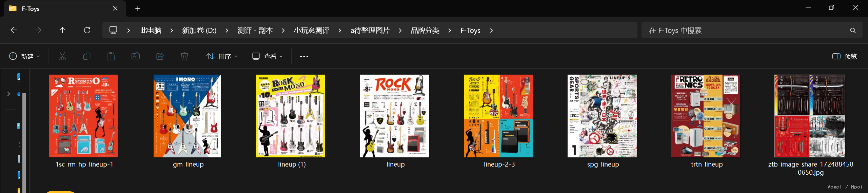Open the see more ellipsis menu
This screenshot has width=868, height=193.
pos(304,56)
